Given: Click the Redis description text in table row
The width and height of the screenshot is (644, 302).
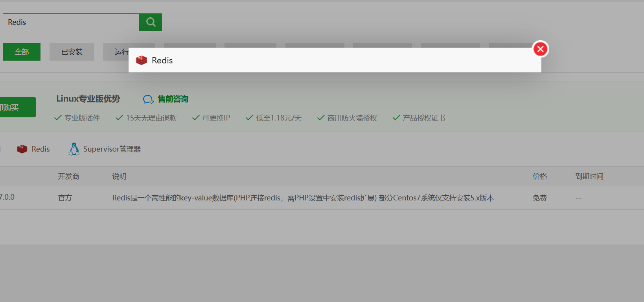Looking at the screenshot, I should (303, 198).
